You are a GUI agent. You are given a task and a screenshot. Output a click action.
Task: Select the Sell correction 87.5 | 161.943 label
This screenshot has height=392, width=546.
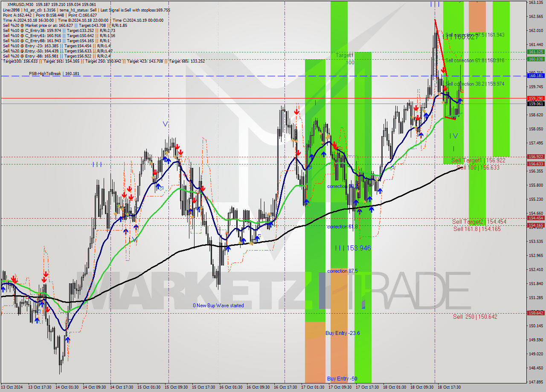[x=475, y=35]
